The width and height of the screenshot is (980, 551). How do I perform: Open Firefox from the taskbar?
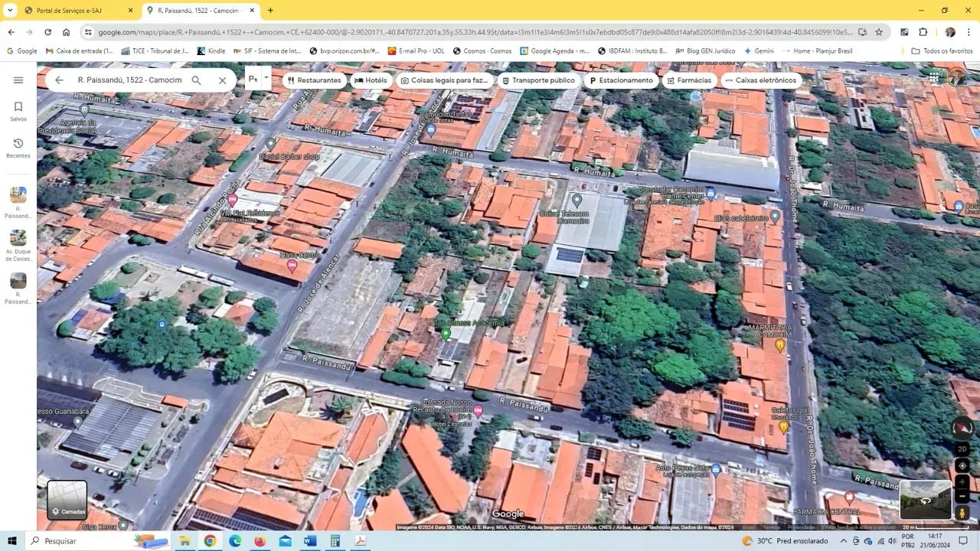point(260,541)
